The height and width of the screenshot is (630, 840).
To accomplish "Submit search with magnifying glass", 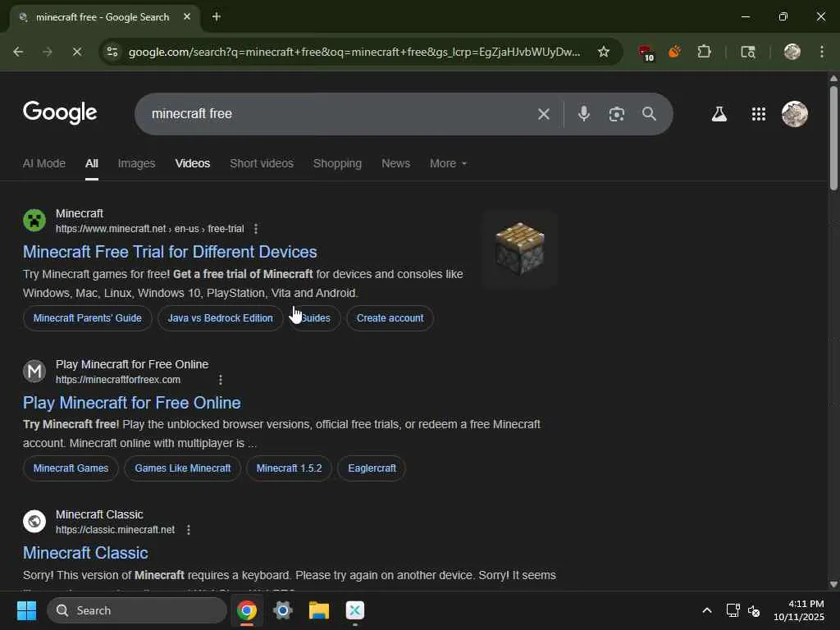I will pos(650,113).
